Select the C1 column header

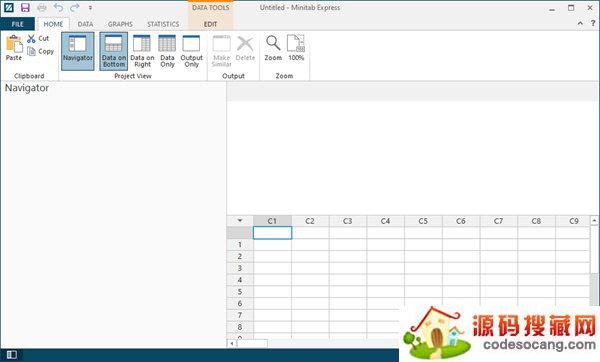[x=272, y=221]
